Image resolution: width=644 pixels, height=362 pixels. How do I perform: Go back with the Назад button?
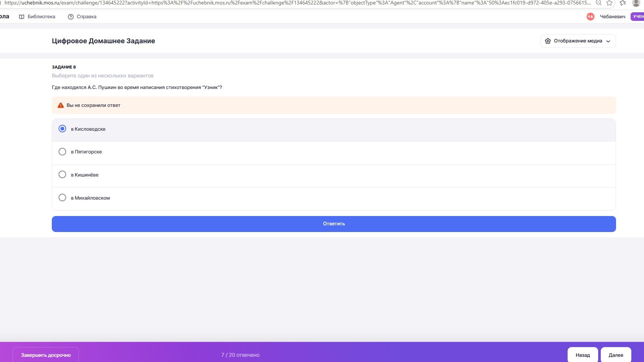point(583,355)
